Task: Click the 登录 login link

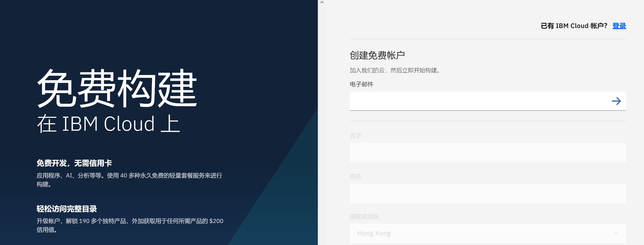Action: (619, 26)
